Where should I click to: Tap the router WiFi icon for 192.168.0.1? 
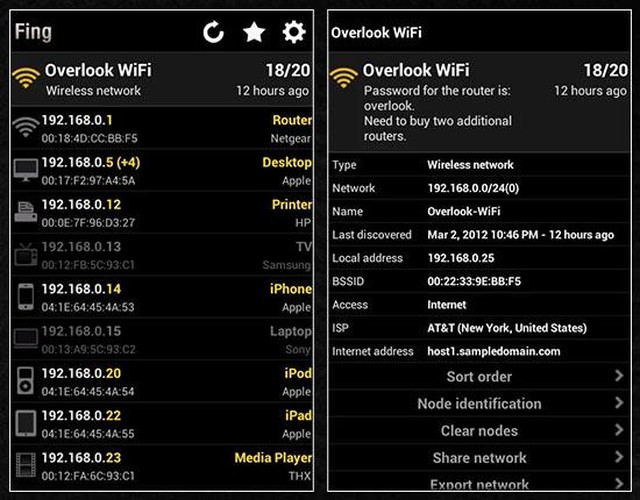coord(25,127)
